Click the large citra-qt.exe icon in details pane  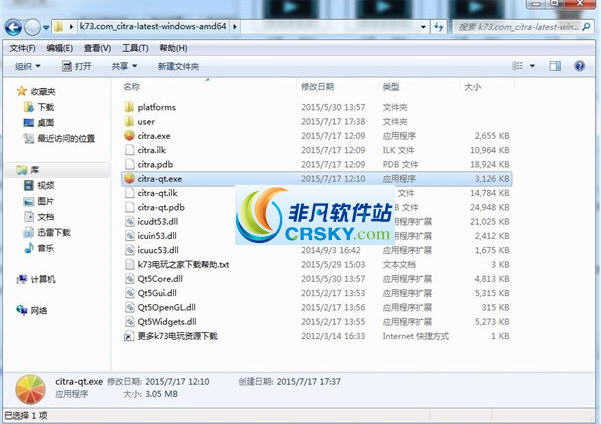(30, 389)
